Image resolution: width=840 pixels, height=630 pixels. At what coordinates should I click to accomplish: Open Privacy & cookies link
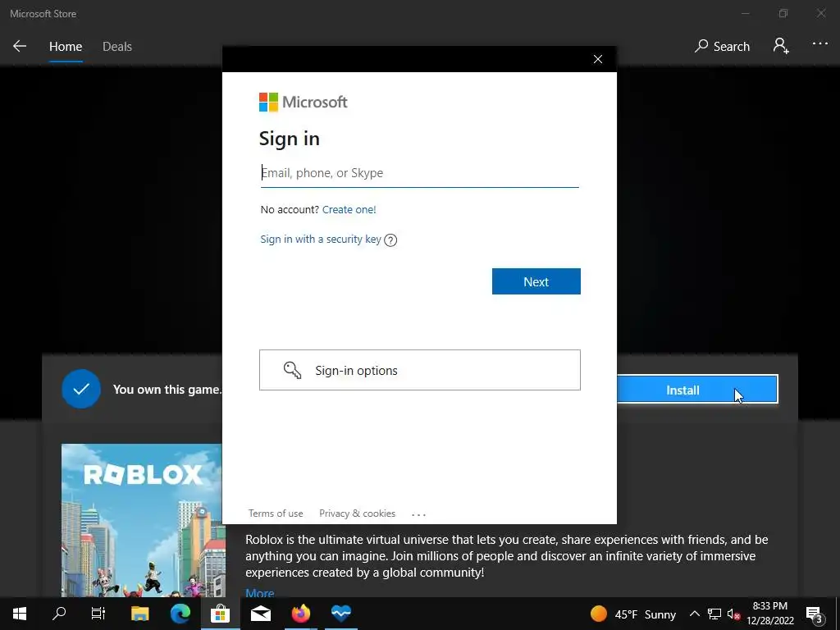pyautogui.click(x=357, y=514)
